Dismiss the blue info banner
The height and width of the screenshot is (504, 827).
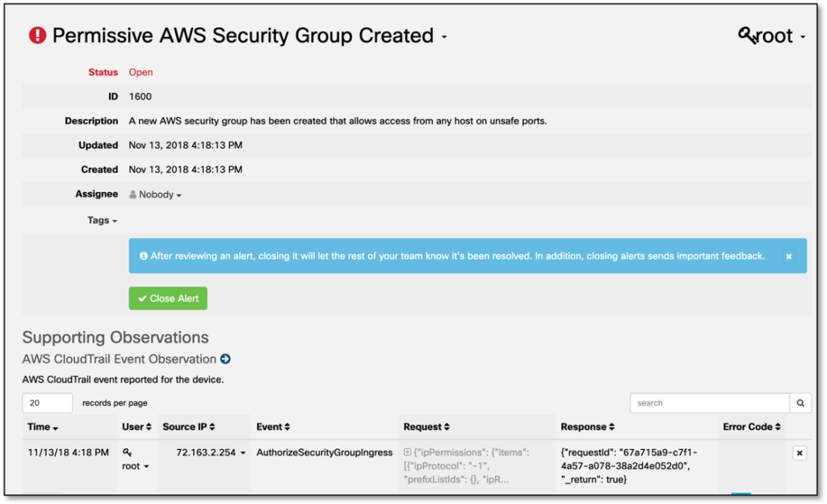(x=789, y=256)
